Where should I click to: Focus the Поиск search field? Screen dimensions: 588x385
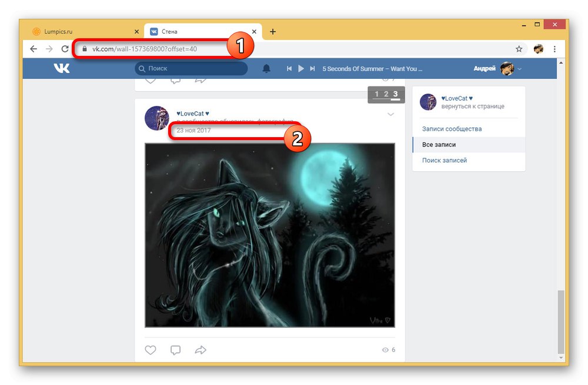pos(191,68)
